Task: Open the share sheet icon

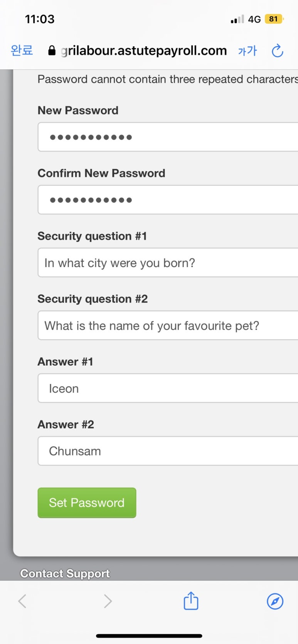Action: (x=191, y=601)
